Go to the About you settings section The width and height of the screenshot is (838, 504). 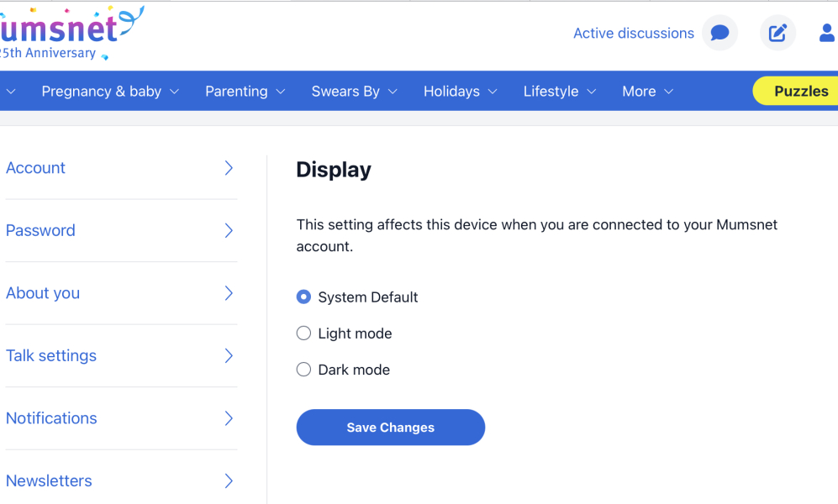(43, 293)
